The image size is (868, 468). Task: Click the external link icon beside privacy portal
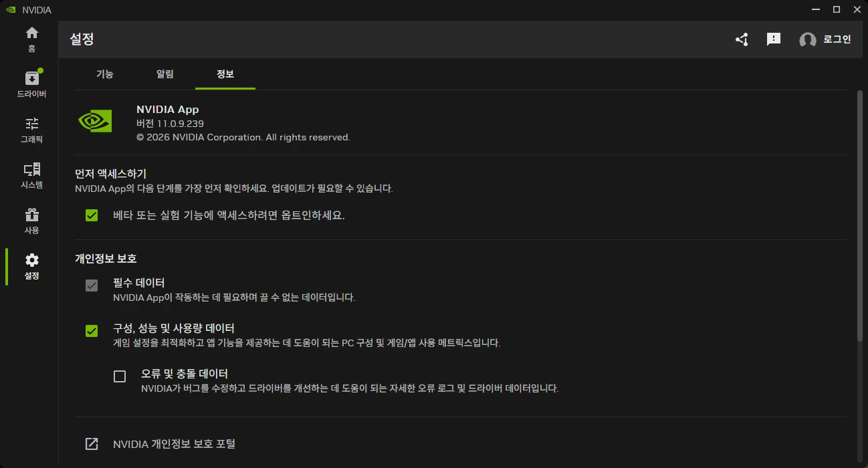tap(92, 444)
